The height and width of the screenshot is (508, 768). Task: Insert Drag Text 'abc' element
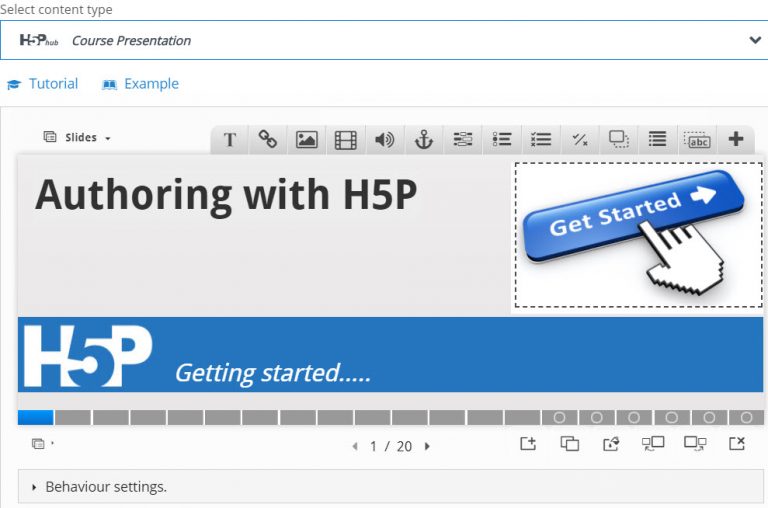(697, 140)
